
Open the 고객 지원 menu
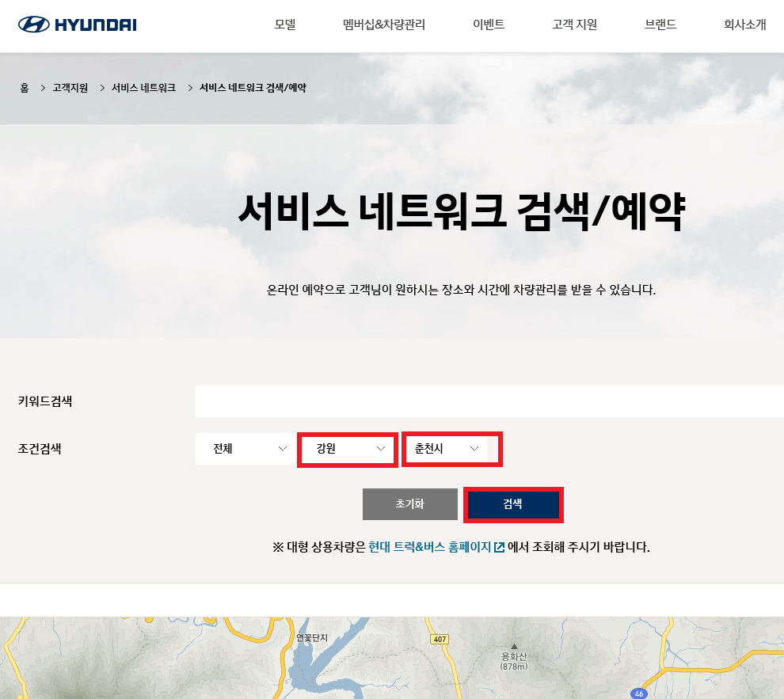574,25
